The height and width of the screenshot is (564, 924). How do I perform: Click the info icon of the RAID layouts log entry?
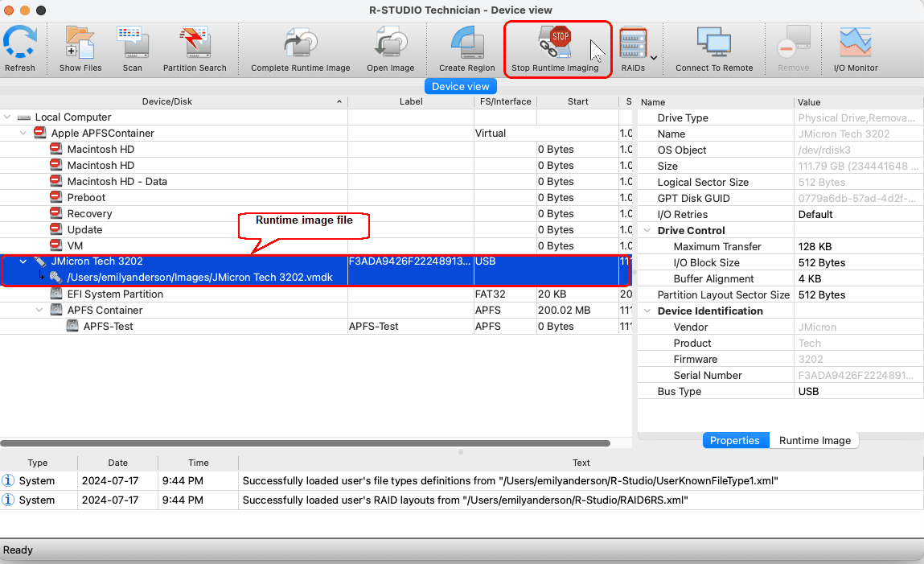pos(8,500)
